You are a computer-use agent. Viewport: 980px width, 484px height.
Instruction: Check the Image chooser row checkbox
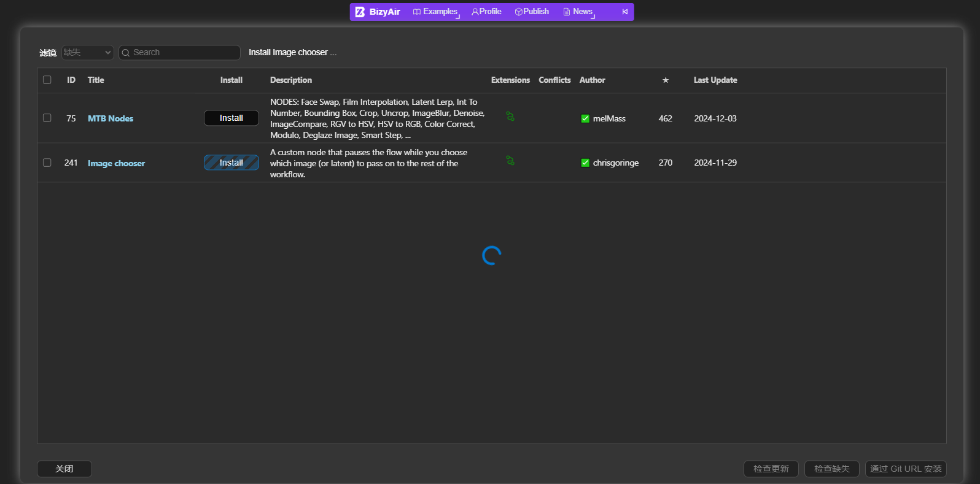(x=47, y=163)
